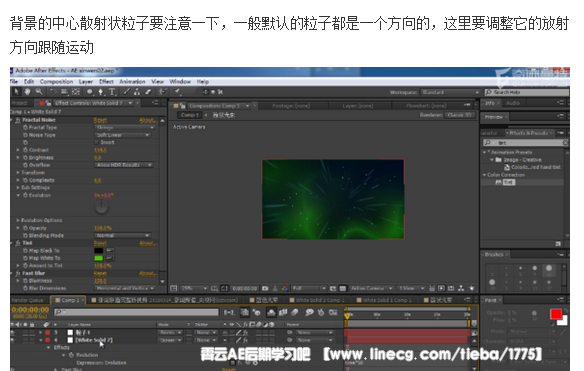Open the Fractal Type dropdown

pyautogui.click(x=124, y=127)
